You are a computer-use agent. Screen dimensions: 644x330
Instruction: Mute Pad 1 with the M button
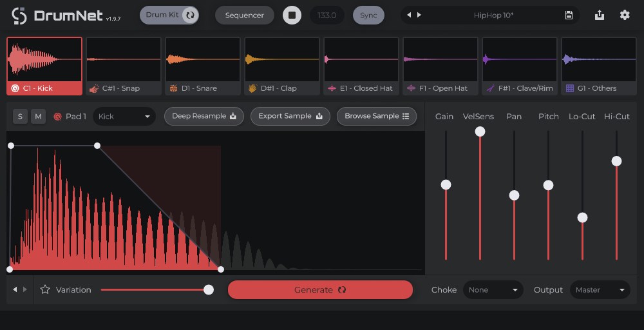tap(38, 117)
